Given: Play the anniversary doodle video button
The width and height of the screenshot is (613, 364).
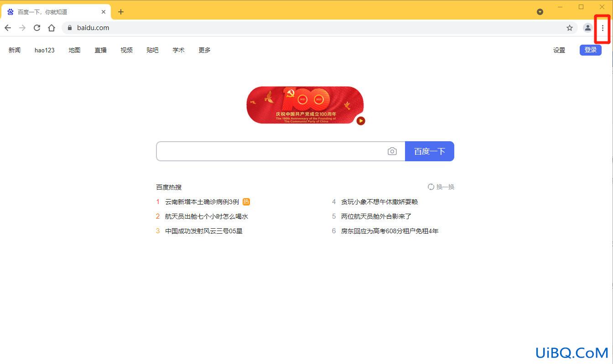Looking at the screenshot, I should click(x=361, y=121).
